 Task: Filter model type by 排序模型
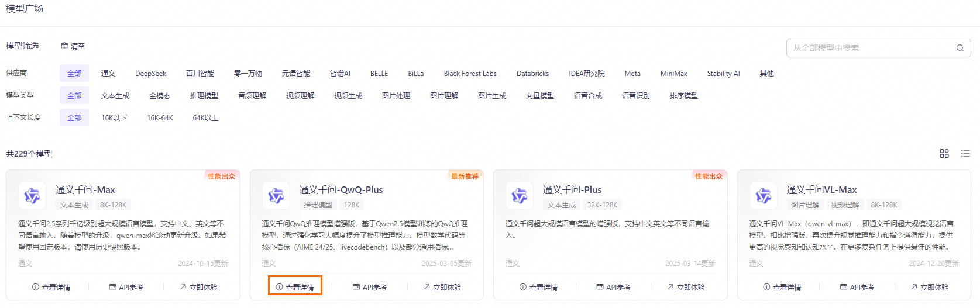pyautogui.click(x=684, y=96)
